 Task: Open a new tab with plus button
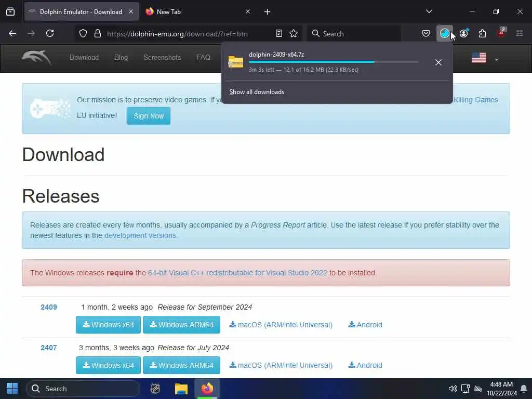(x=268, y=12)
